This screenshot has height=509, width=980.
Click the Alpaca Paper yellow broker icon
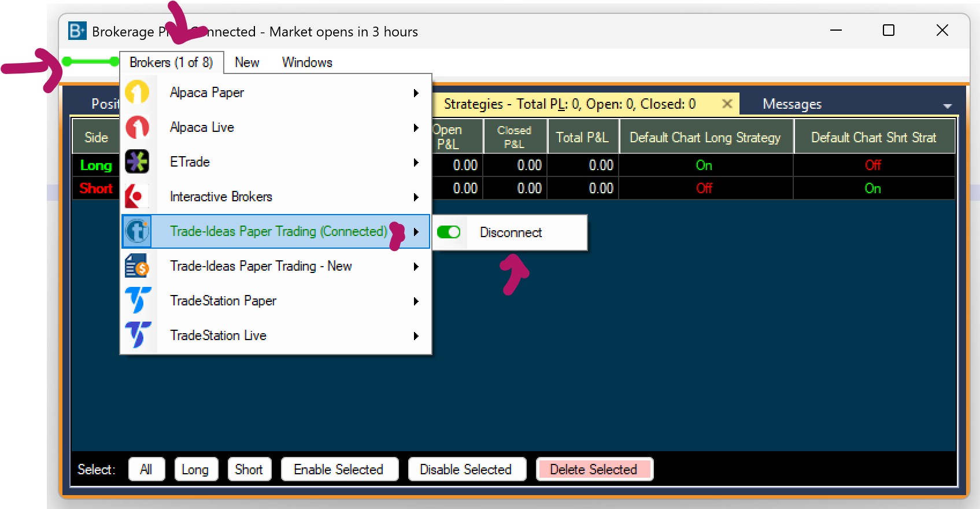click(x=137, y=93)
